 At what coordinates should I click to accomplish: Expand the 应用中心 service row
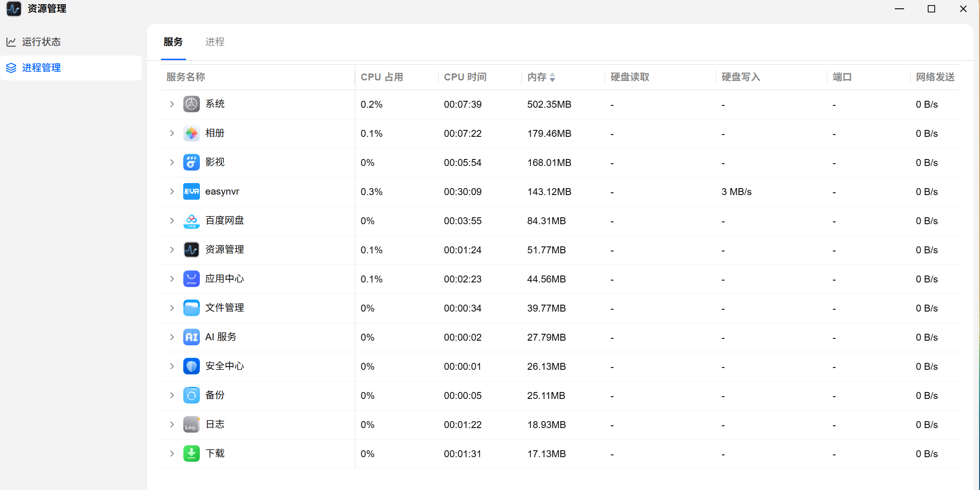172,279
